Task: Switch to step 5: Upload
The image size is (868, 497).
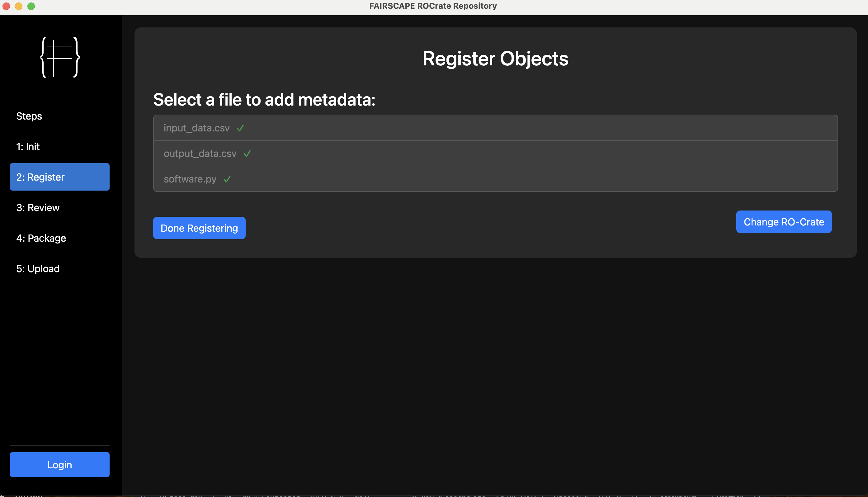Action: 60,269
